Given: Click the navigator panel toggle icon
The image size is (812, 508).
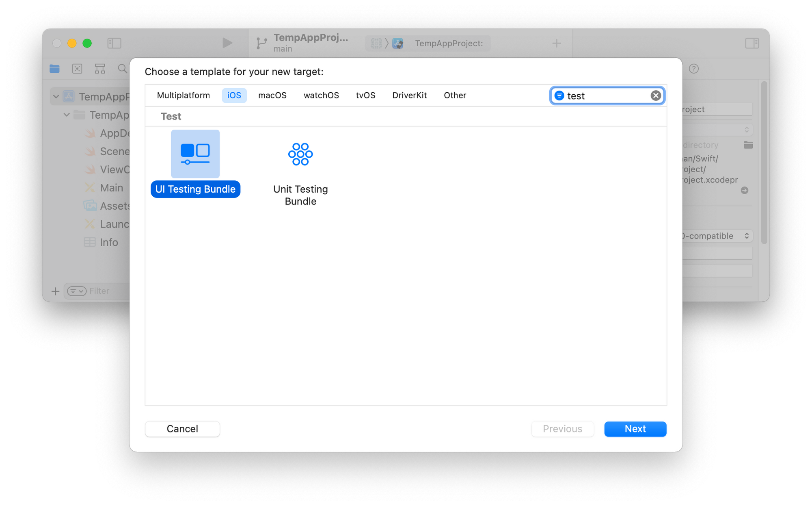Looking at the screenshot, I should click(114, 43).
